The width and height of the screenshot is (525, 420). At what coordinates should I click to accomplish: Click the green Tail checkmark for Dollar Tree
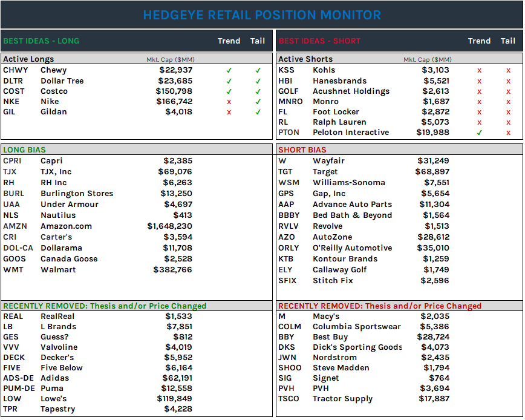click(x=258, y=80)
